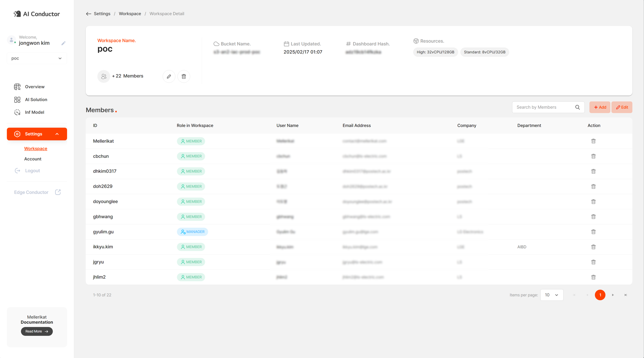Go to the next page of members
Screen dimensions: 644x358
[613, 295]
